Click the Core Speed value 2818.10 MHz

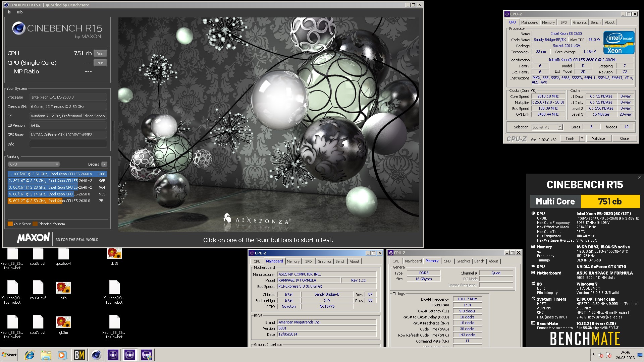(548, 96)
